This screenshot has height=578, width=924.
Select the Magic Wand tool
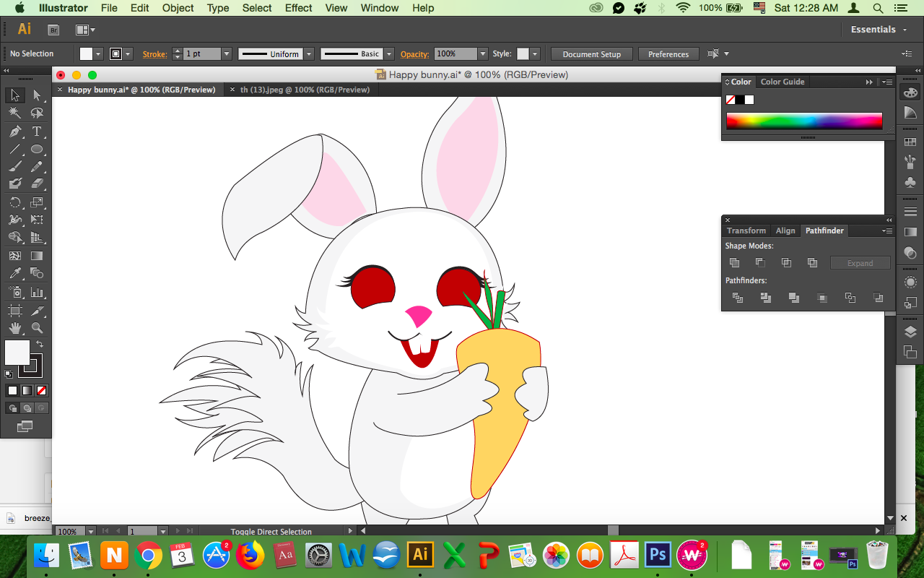(x=15, y=113)
